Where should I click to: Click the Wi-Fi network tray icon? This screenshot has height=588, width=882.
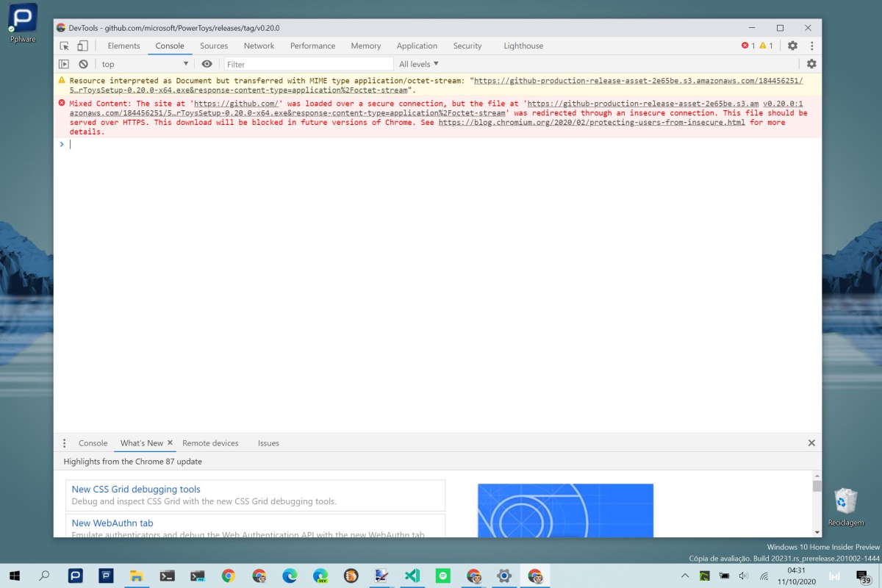763,576
